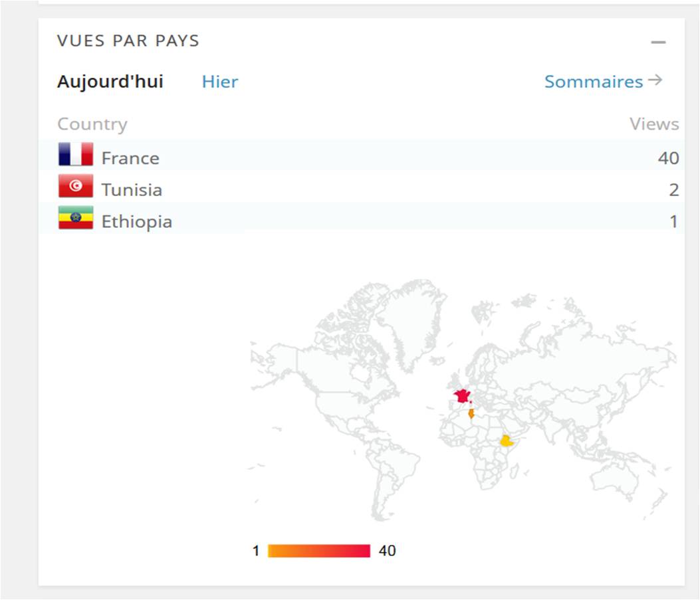The width and height of the screenshot is (700, 600).
Task: Select the Tunisia country name
Action: tap(132, 190)
